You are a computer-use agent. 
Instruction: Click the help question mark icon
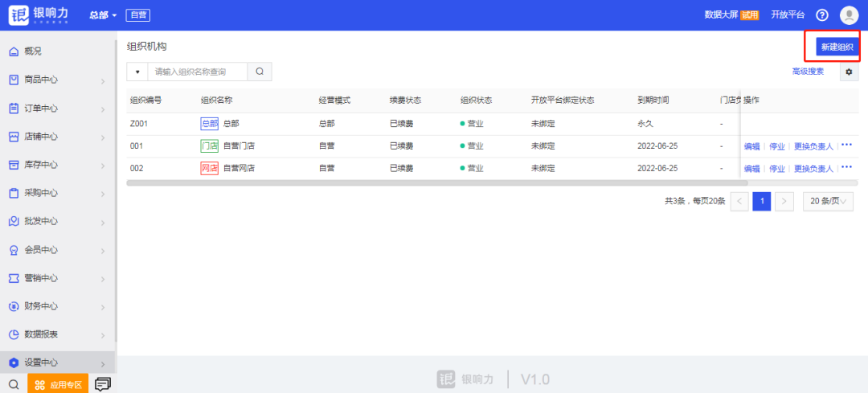[821, 15]
